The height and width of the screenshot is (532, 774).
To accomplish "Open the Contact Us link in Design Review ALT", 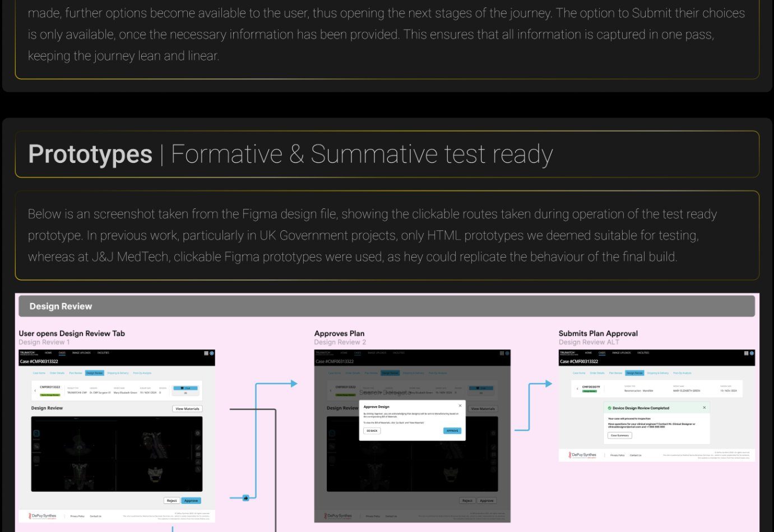I will [x=636, y=455].
